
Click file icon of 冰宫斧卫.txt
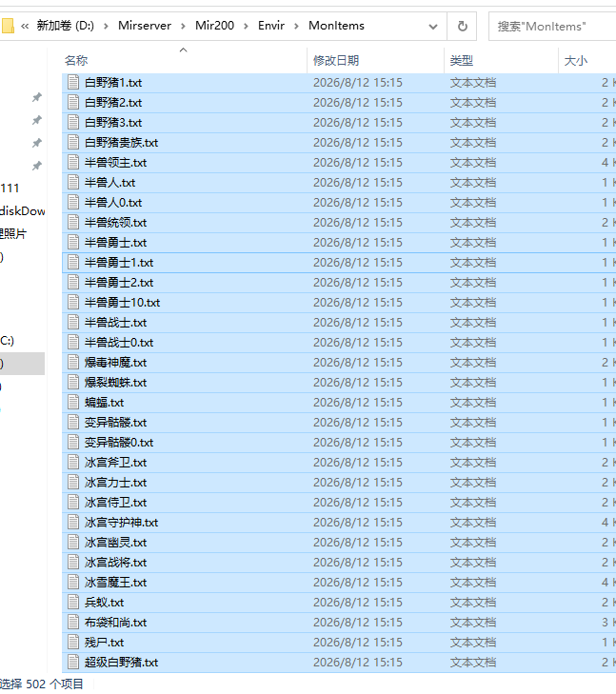[73, 462]
